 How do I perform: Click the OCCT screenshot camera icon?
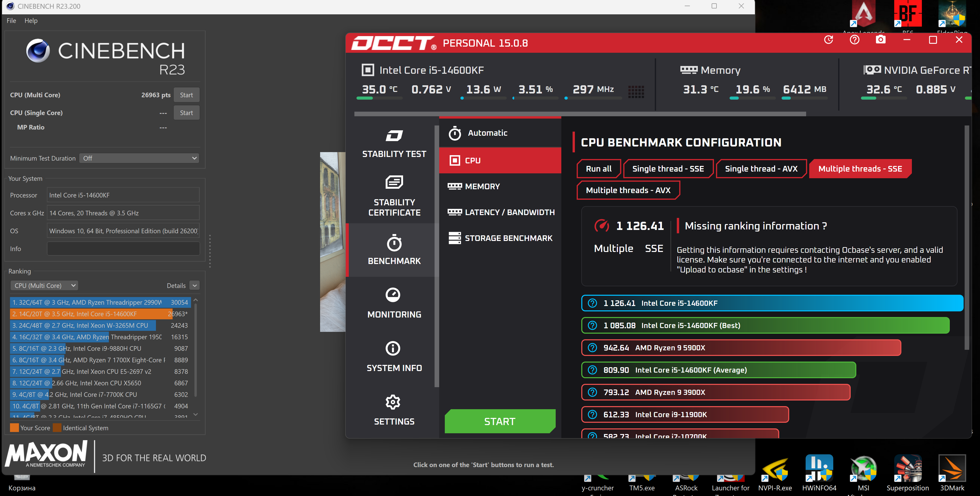click(880, 40)
